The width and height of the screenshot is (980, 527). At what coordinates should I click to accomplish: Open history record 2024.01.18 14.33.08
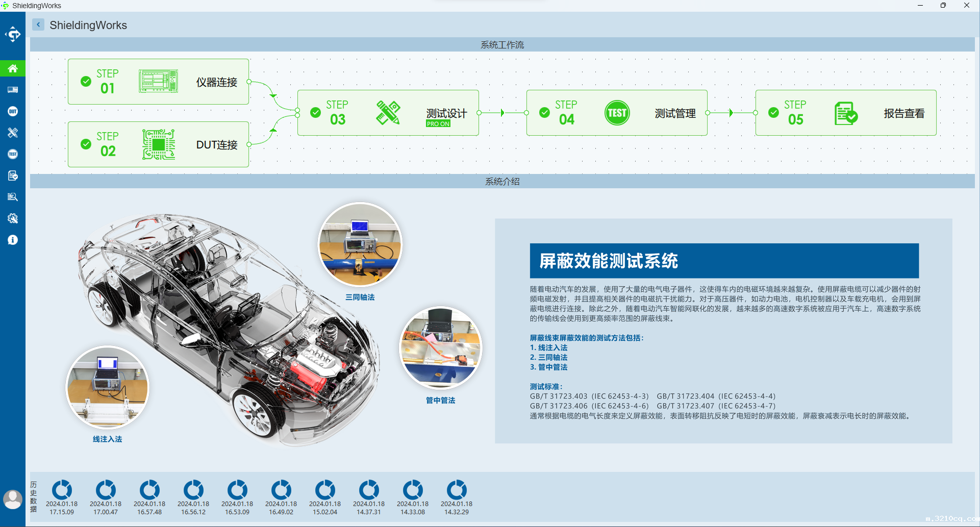pos(413,497)
